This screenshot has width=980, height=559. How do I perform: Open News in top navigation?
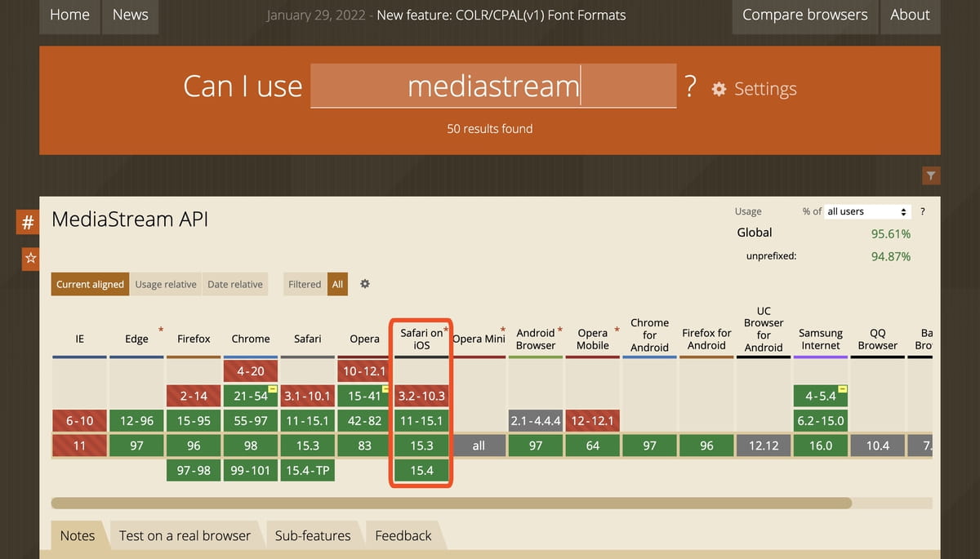[x=129, y=15]
